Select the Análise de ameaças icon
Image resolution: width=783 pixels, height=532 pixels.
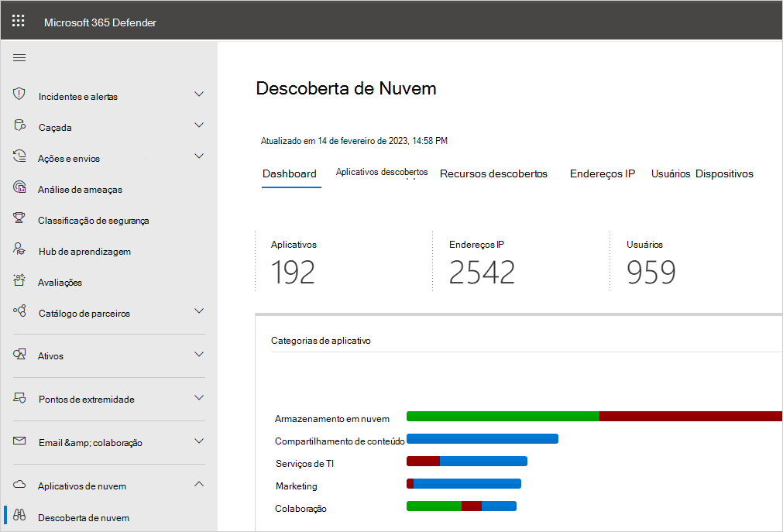[19, 188]
